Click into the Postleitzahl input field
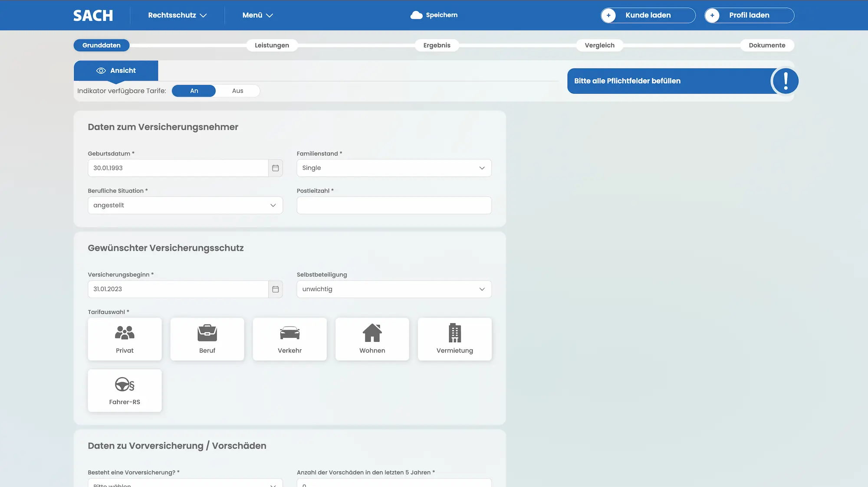Image resolution: width=868 pixels, height=487 pixels. click(394, 205)
